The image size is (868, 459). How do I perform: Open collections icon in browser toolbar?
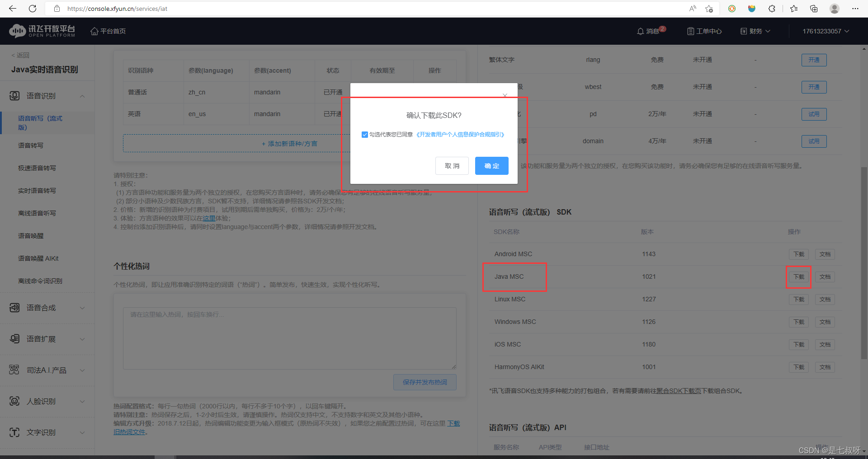tap(814, 9)
